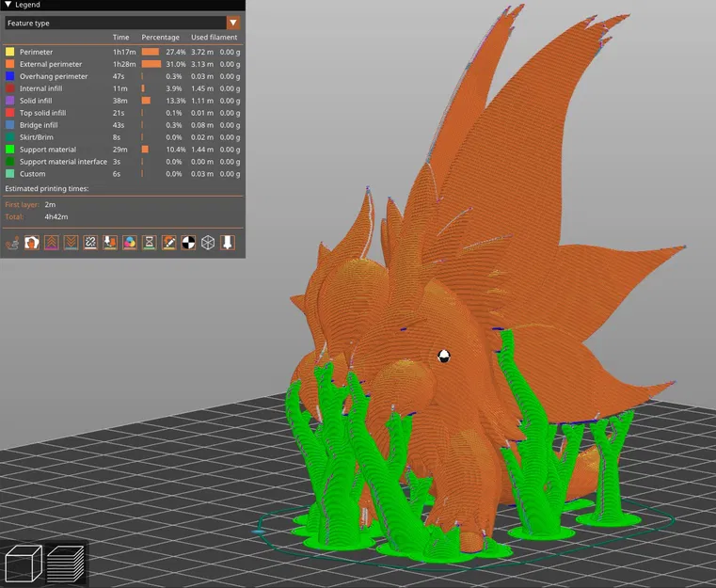716x588 pixels.
Task: Hide Bridge infill feature in legend
Action: [39, 125]
